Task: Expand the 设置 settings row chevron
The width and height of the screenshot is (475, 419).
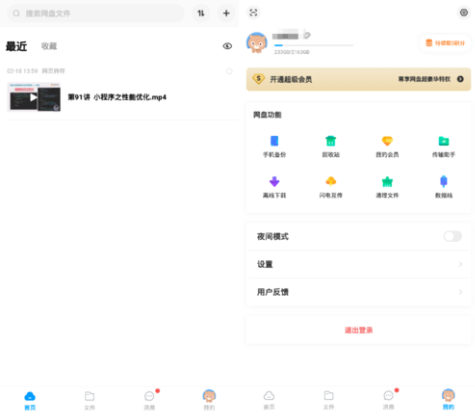Action: coord(461,264)
